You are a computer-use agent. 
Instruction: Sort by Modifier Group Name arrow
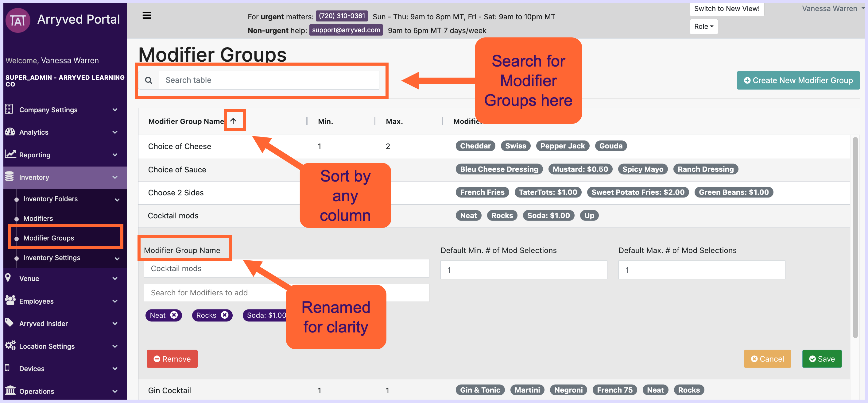coord(234,121)
